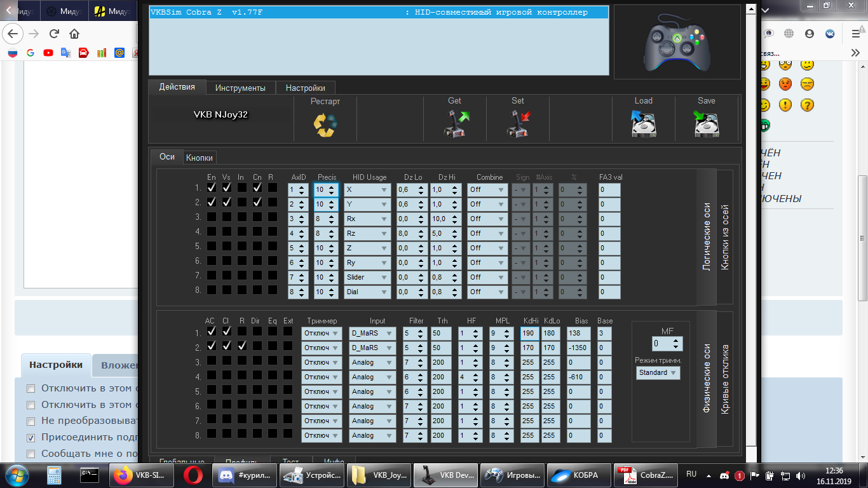Image resolution: width=868 pixels, height=488 pixels.
Task: Open Триммер dropdown for physical axis 1
Action: (322, 334)
